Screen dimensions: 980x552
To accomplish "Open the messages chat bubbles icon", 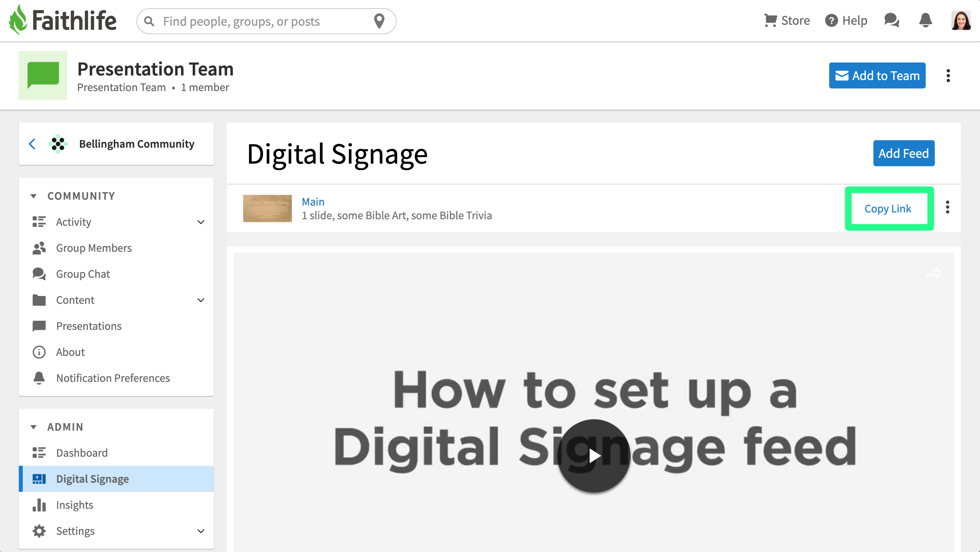I will click(891, 20).
